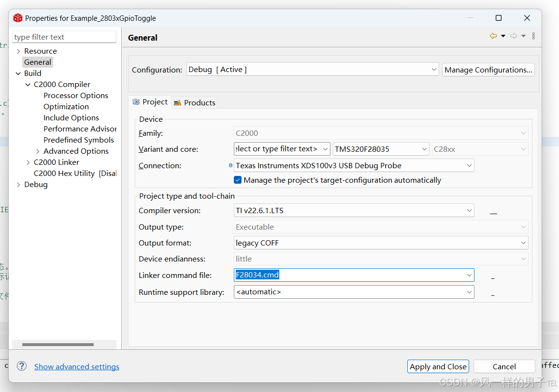Click the connection info icon
The height and width of the screenshot is (392, 559).
point(230,165)
